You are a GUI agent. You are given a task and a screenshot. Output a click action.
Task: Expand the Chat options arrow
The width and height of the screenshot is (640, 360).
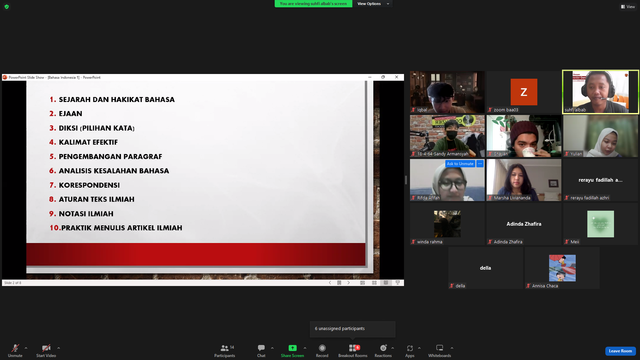[x=272, y=348]
